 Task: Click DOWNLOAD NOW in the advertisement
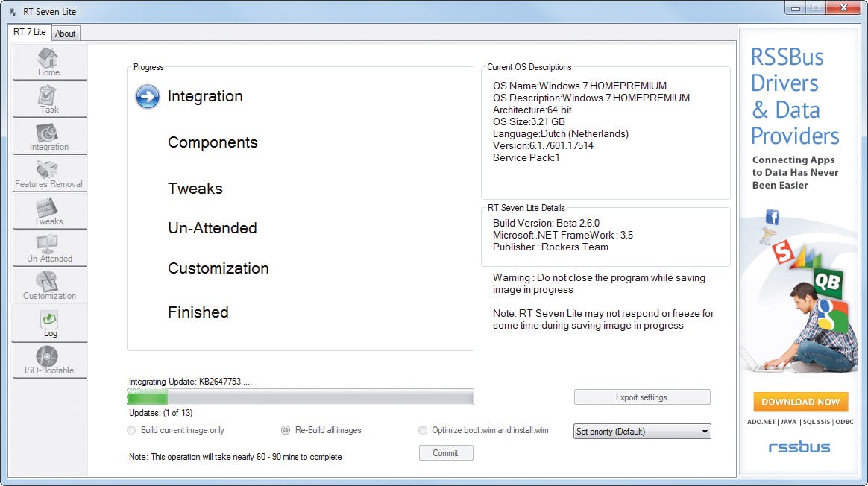(x=800, y=402)
